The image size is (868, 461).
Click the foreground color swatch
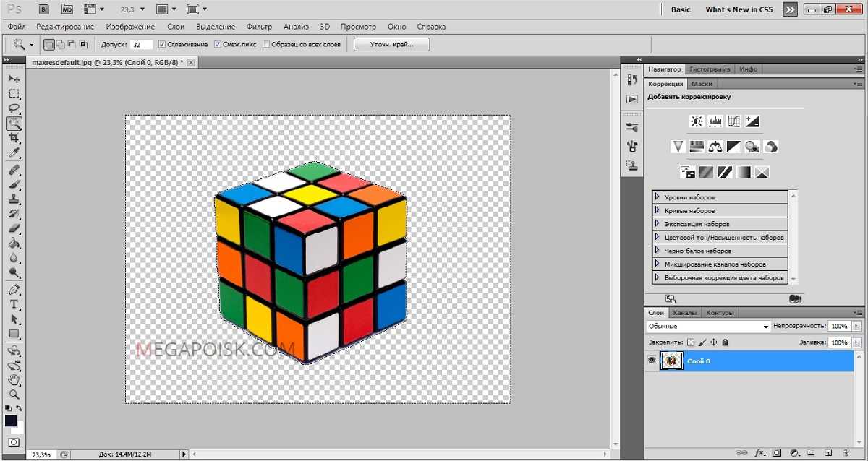point(11,421)
